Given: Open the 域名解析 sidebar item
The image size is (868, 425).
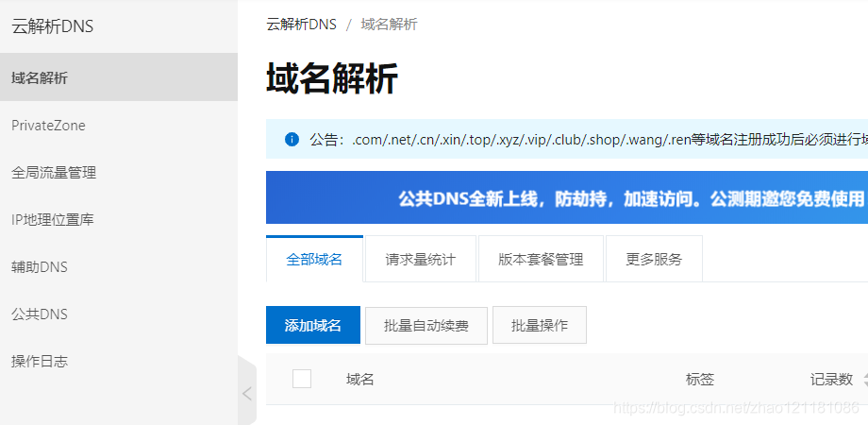Looking at the screenshot, I should click(x=119, y=77).
